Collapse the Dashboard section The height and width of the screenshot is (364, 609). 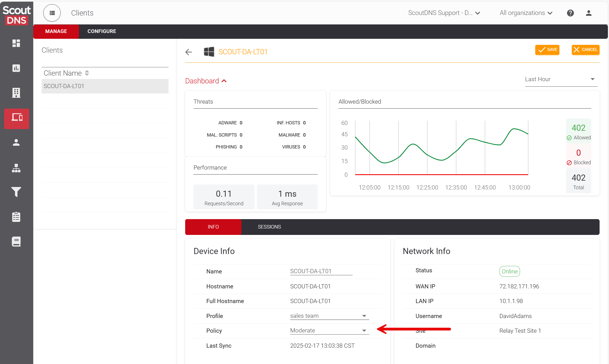coord(206,81)
